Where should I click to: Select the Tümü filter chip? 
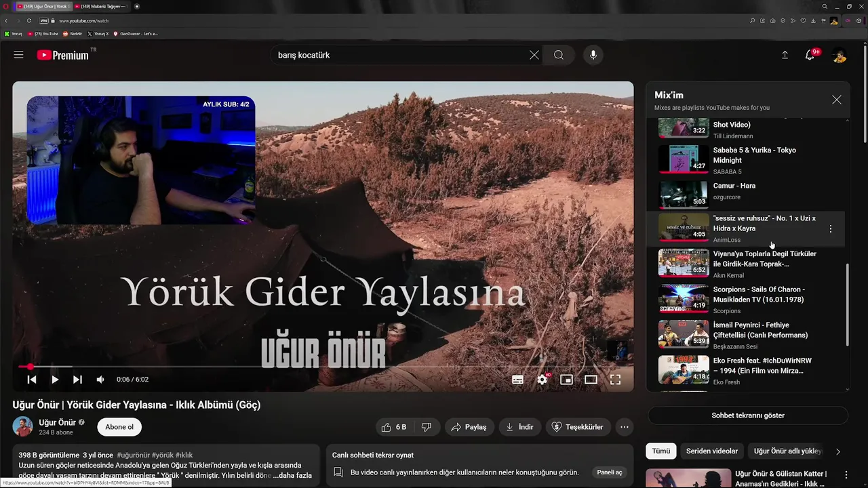pyautogui.click(x=661, y=451)
